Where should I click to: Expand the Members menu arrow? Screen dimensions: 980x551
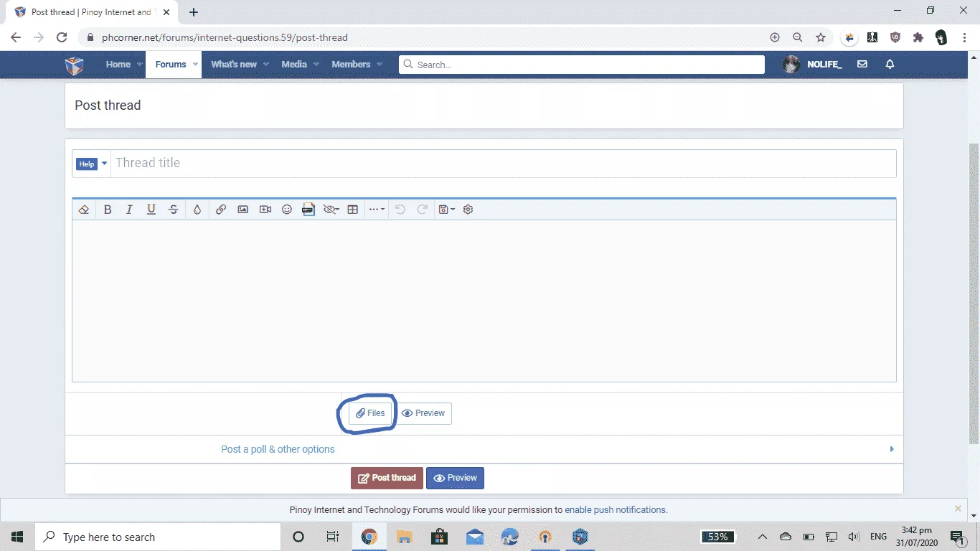coord(380,65)
